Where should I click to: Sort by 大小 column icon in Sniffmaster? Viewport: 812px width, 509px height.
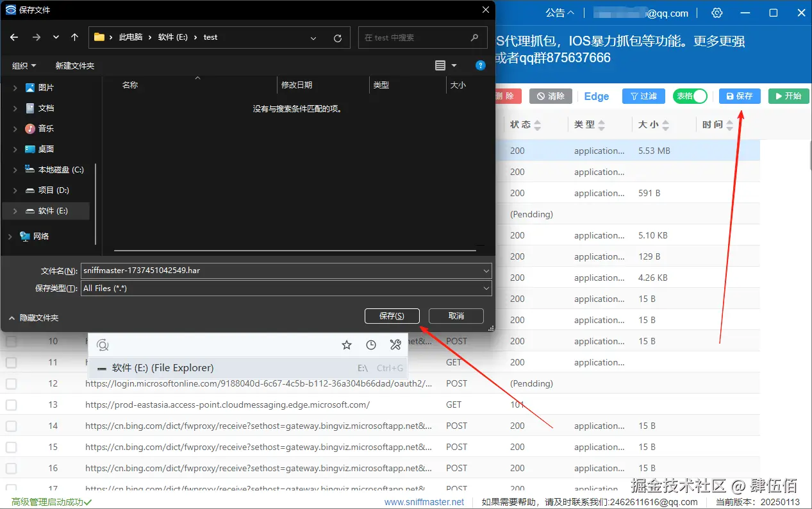click(x=665, y=124)
